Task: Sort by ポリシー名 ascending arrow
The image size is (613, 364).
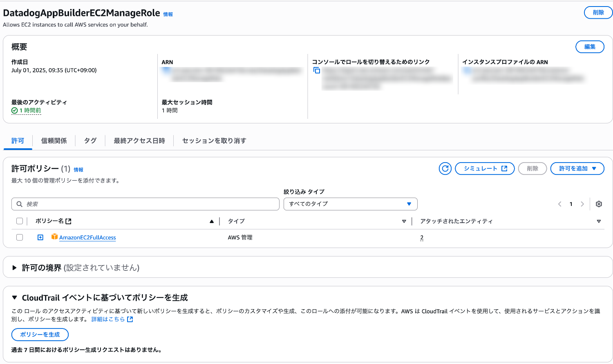Action: point(212,221)
